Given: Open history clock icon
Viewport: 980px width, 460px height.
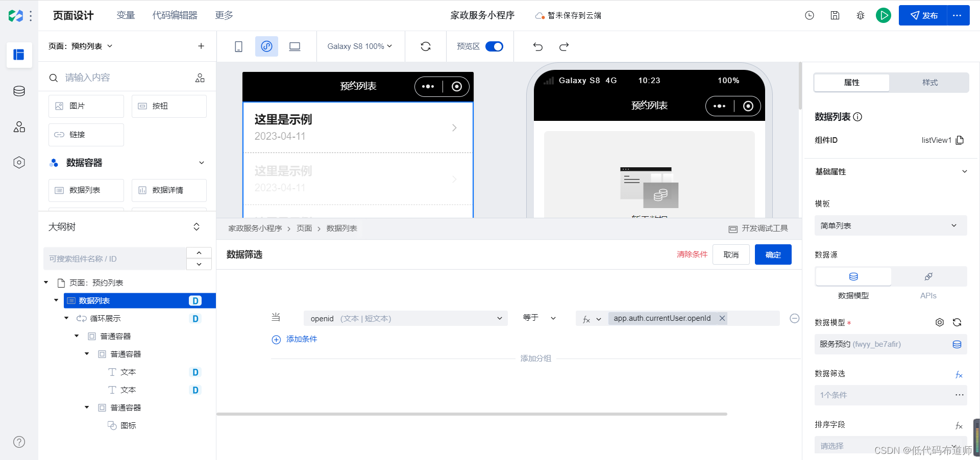Looking at the screenshot, I should [x=810, y=15].
